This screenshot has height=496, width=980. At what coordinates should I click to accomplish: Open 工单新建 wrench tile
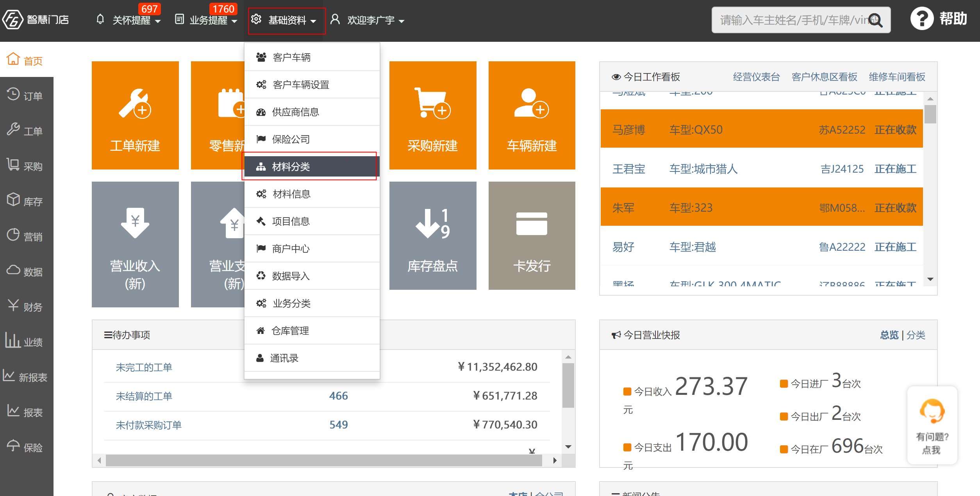click(135, 115)
